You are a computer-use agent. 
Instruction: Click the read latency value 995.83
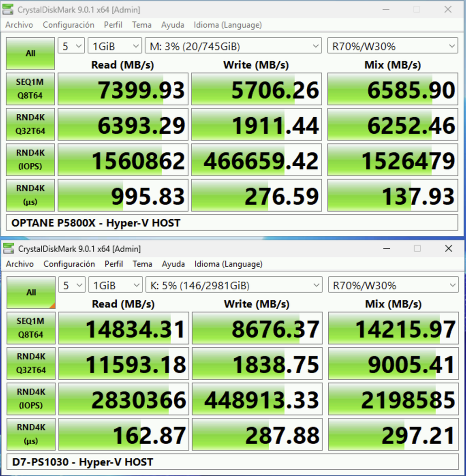point(123,195)
